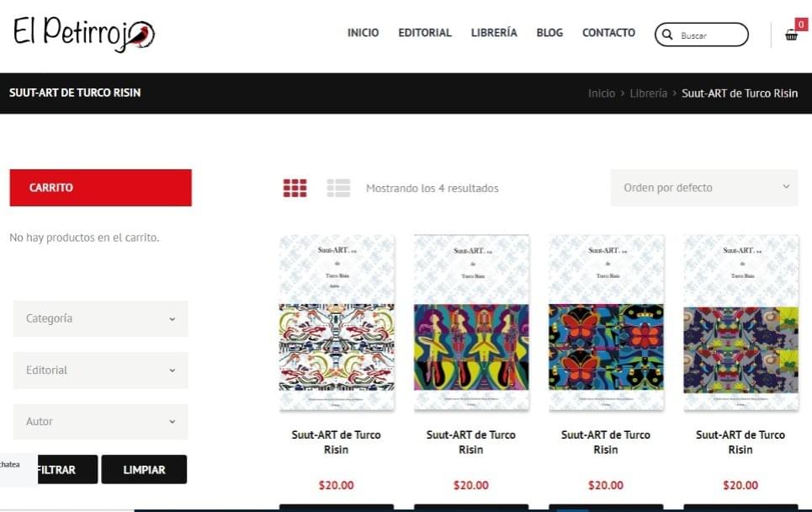Open the shopping basket icon
Viewport: 812px width, 512px height.
click(x=791, y=35)
